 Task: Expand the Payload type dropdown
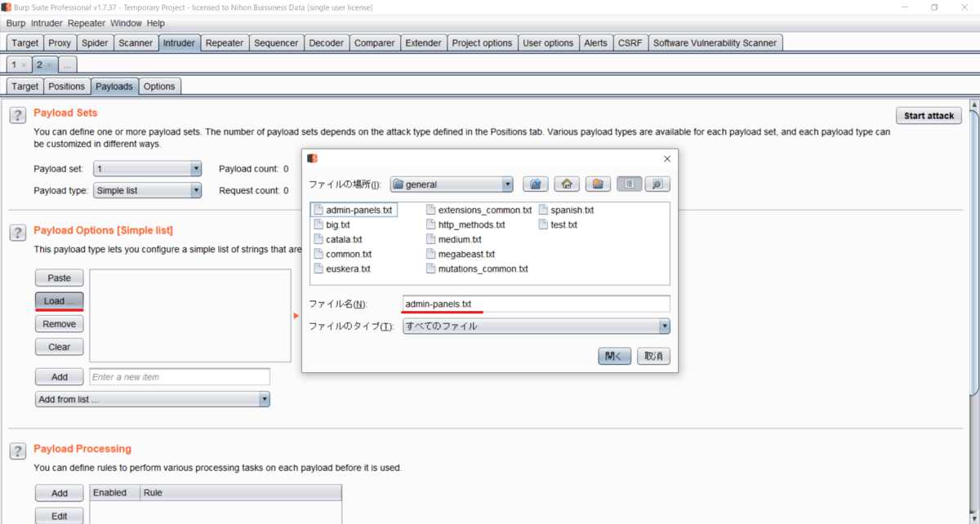click(x=196, y=190)
